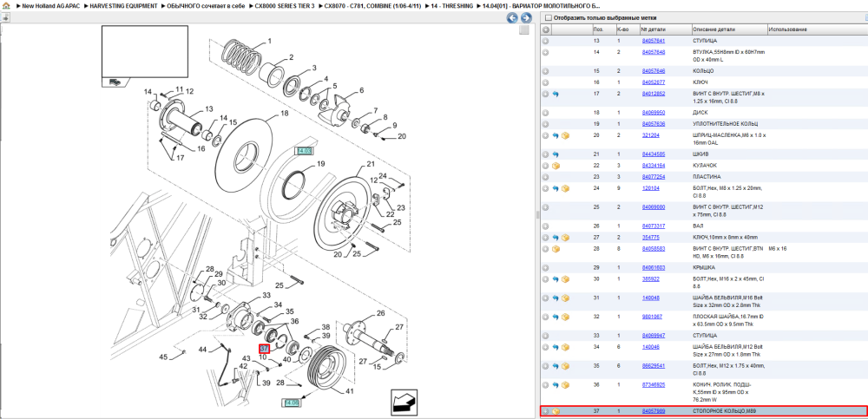Click the blue replacement arrow for part 86629541
The image size is (868, 419).
coord(556,366)
